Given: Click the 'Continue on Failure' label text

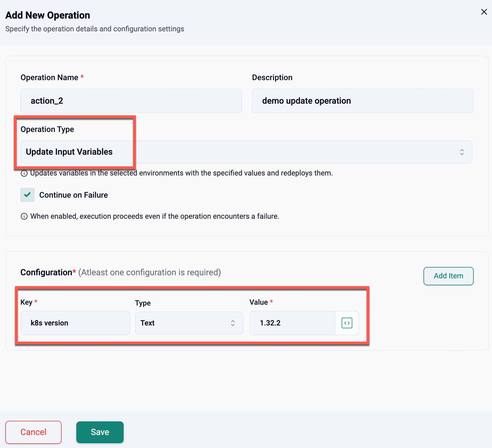Looking at the screenshot, I should click(x=73, y=195).
